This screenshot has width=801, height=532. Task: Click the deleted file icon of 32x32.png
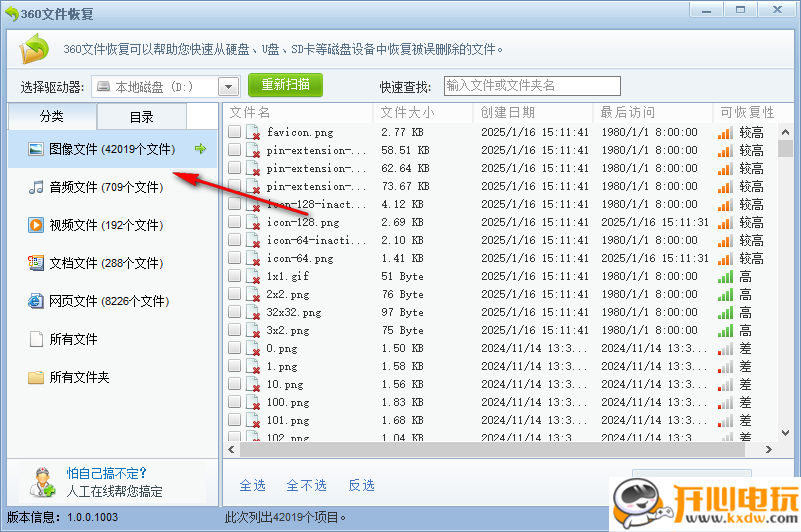(x=253, y=312)
